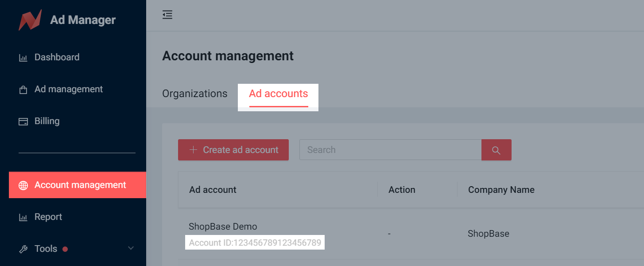Click the globe icon for Account management

(x=23, y=185)
